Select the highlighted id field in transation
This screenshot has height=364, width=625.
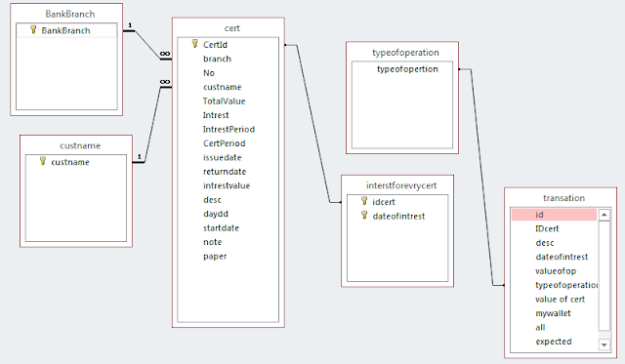[x=555, y=215]
